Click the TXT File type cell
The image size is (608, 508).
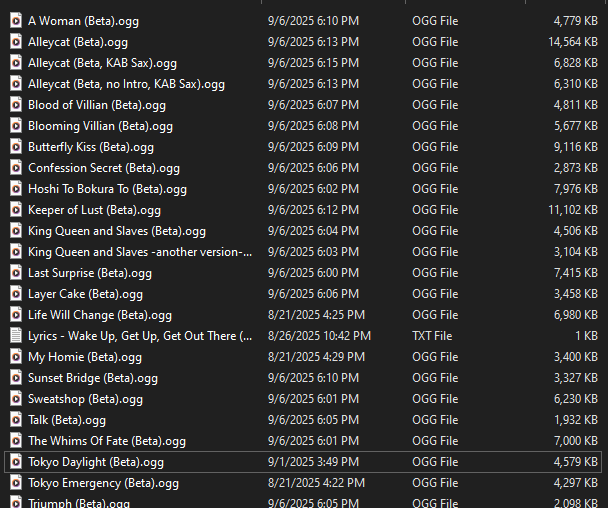tap(432, 335)
